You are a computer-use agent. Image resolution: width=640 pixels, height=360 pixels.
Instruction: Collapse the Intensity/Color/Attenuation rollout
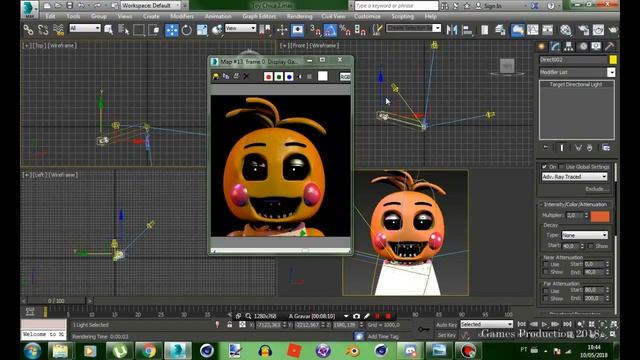click(575, 204)
